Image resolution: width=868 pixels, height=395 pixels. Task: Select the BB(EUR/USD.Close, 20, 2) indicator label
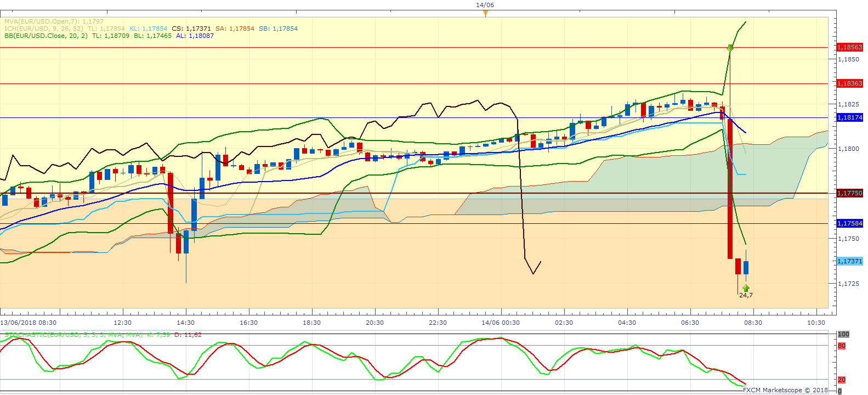46,36
